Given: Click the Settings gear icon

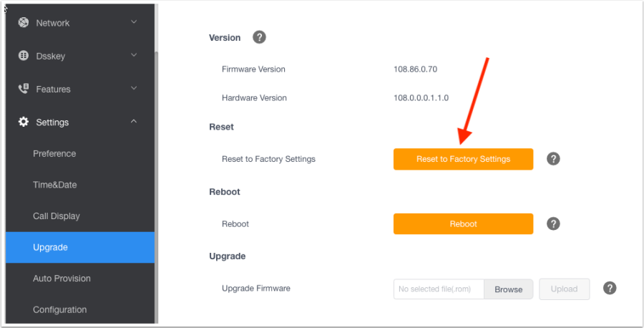Looking at the screenshot, I should pyautogui.click(x=23, y=122).
